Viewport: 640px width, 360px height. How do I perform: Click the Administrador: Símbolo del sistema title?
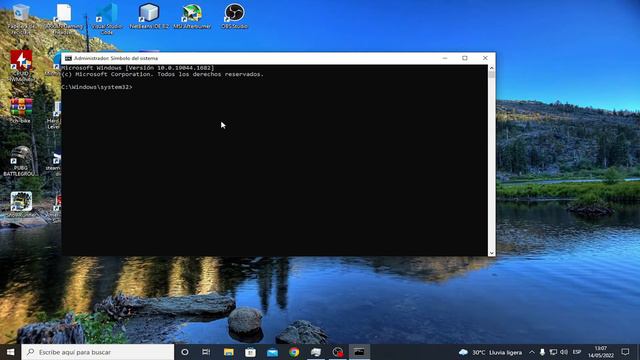116,58
